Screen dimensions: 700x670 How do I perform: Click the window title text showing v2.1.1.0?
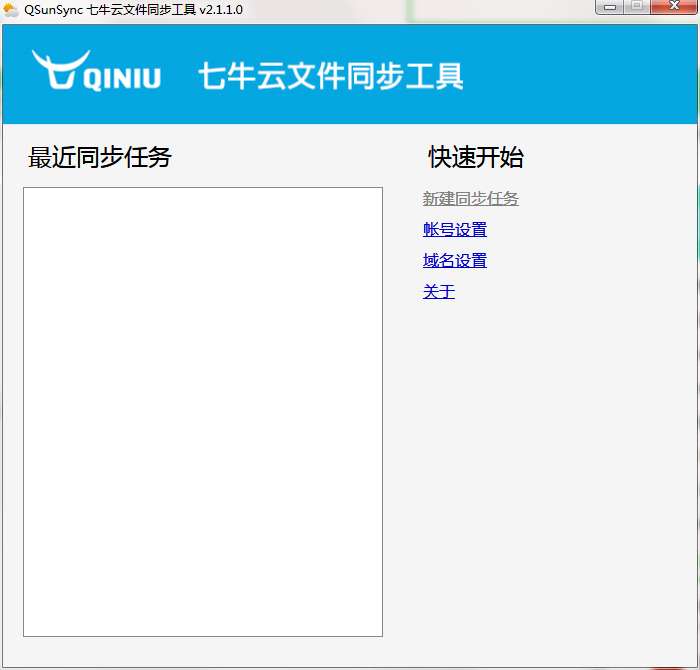[133, 10]
